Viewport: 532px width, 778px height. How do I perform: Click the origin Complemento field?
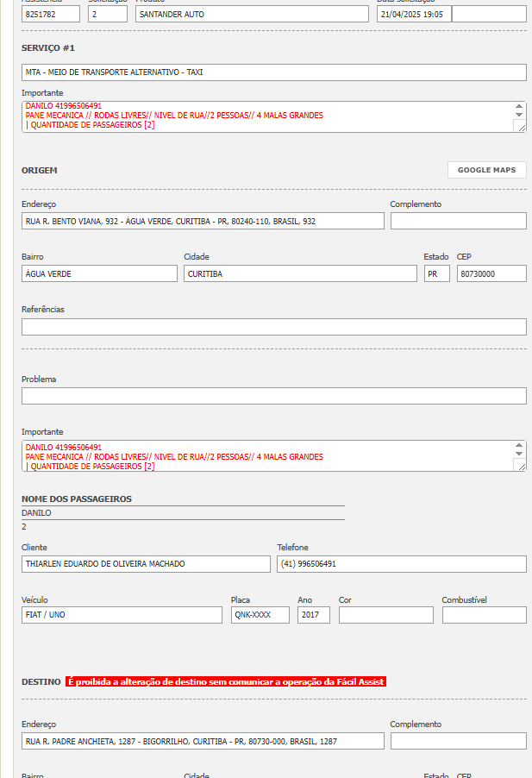[458, 222]
